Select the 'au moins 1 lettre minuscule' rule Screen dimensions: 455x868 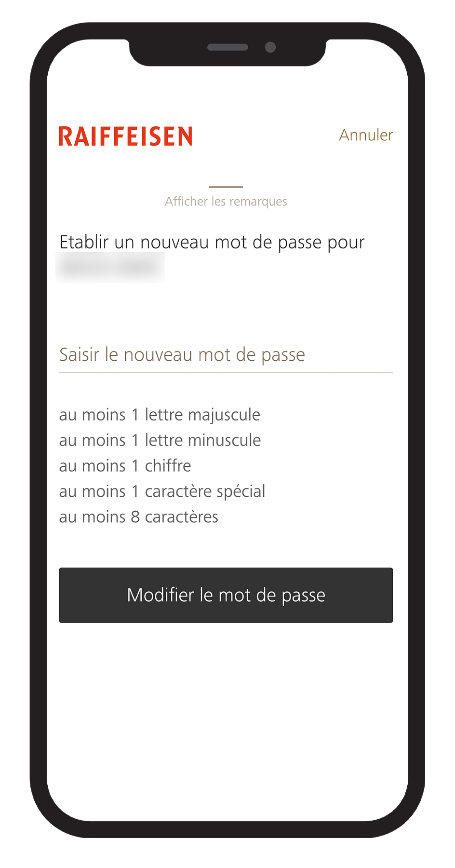click(x=160, y=440)
